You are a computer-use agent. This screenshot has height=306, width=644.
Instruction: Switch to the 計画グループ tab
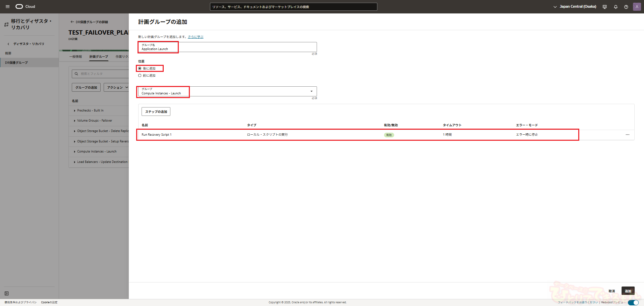tap(99, 57)
